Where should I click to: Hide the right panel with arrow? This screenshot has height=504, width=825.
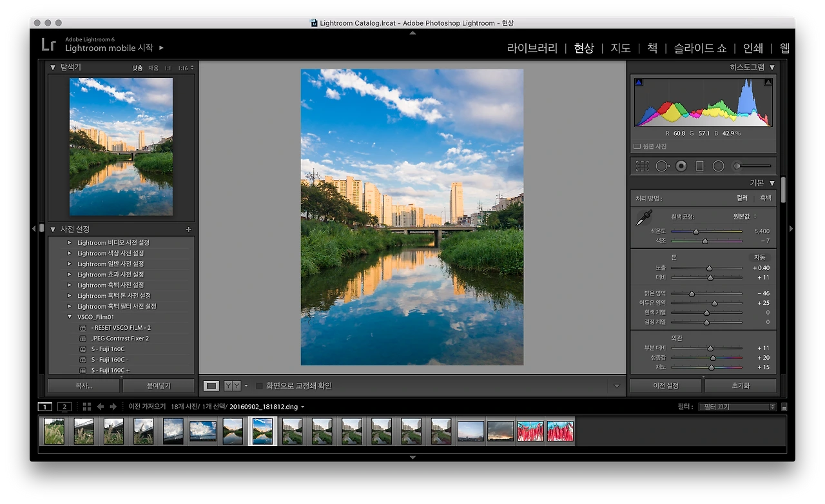(791, 229)
